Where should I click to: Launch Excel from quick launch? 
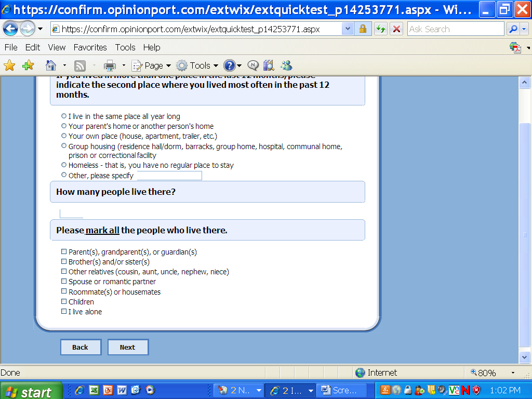pyautogui.click(x=94, y=390)
